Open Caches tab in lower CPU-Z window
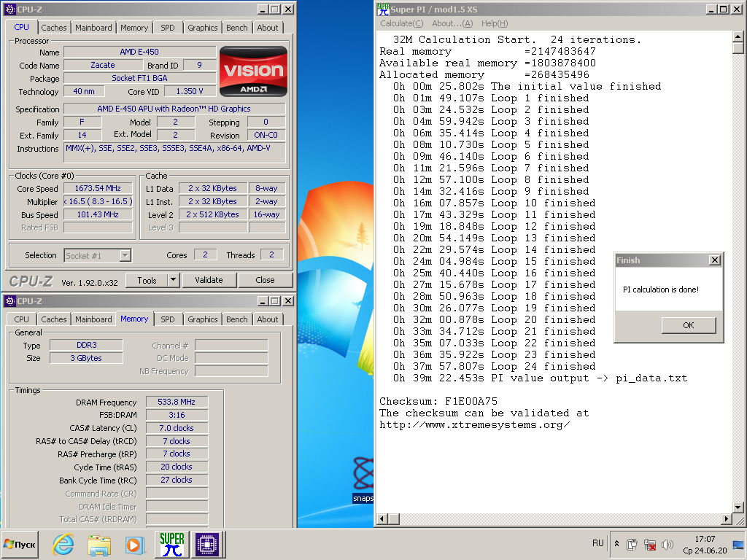 [x=54, y=319]
